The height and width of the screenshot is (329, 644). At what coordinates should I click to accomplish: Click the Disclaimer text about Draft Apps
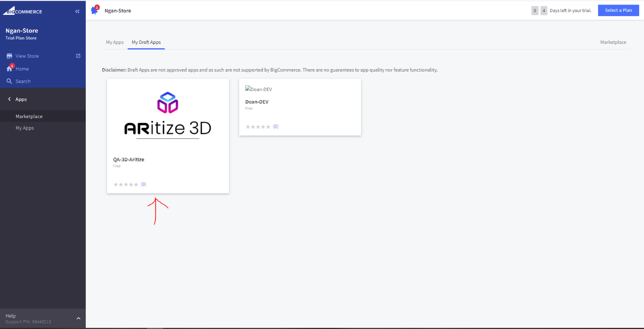(270, 70)
